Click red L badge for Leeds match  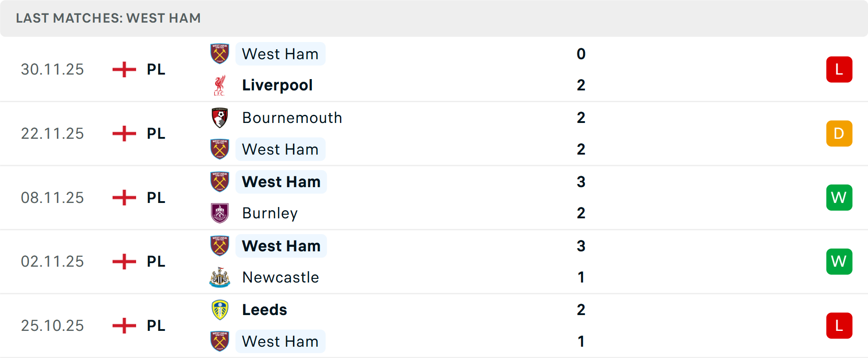pyautogui.click(x=839, y=325)
